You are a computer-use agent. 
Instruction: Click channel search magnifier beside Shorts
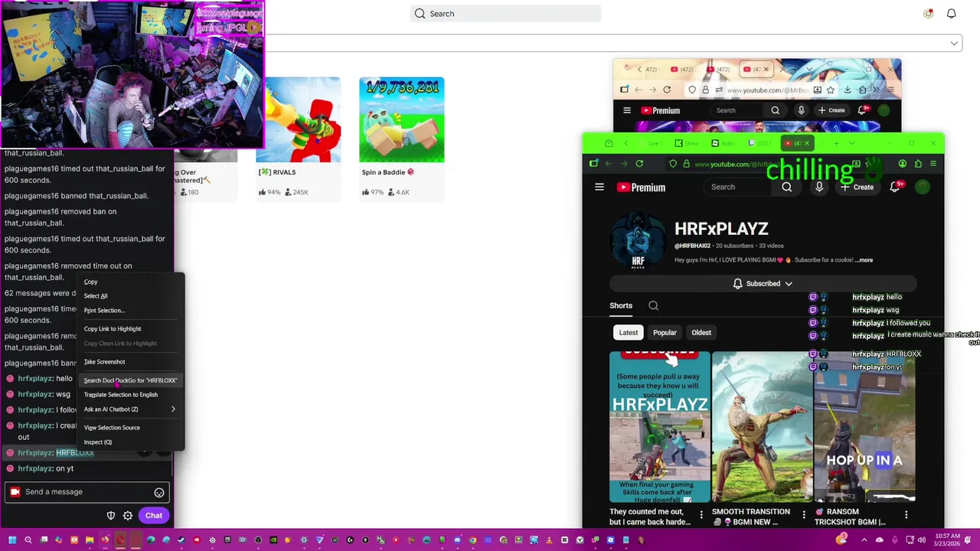(654, 306)
